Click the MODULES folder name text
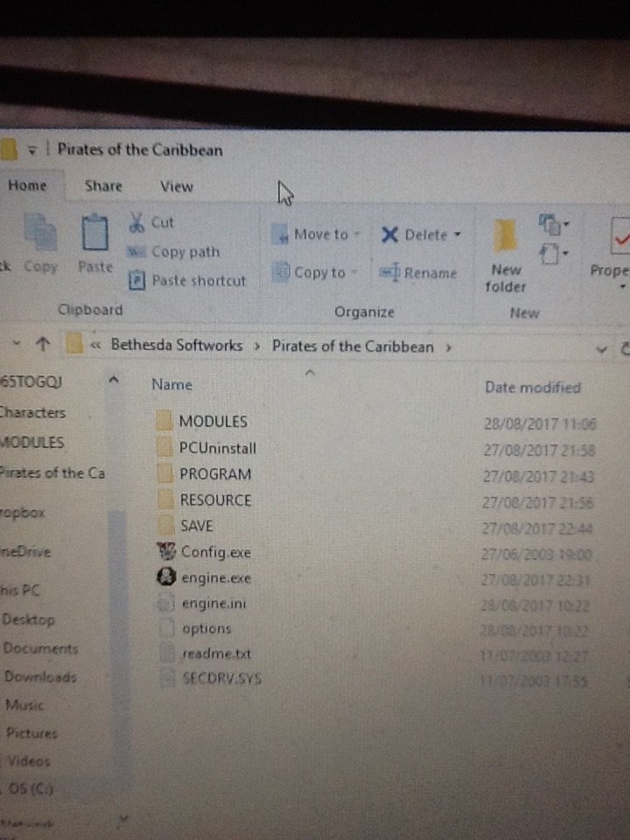The width and height of the screenshot is (630, 840). (x=213, y=422)
